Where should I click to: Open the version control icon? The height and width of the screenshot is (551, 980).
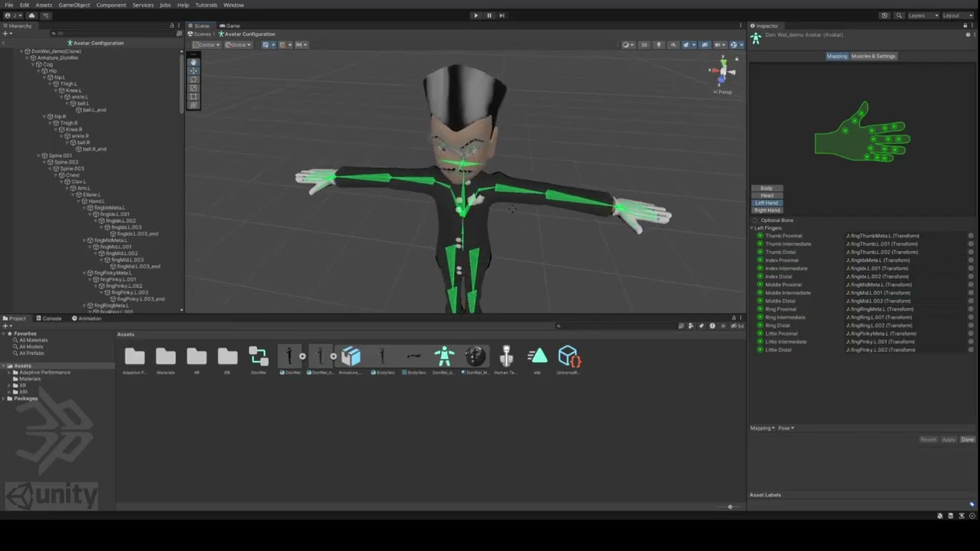tap(46, 15)
